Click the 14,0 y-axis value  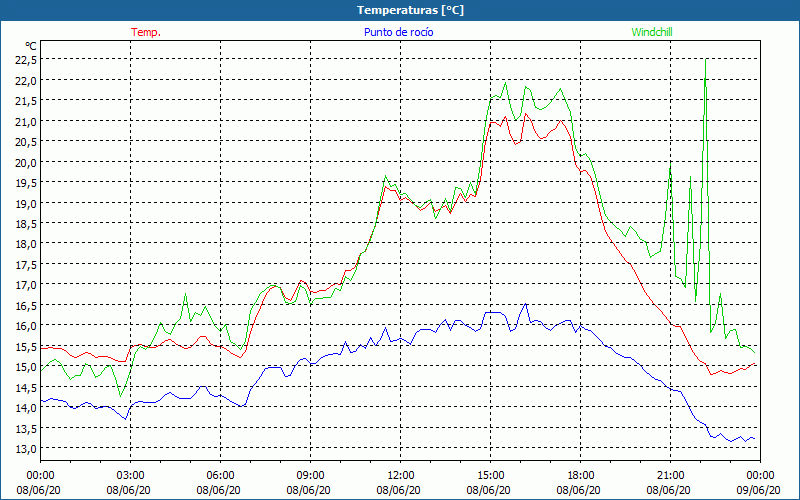(x=26, y=407)
